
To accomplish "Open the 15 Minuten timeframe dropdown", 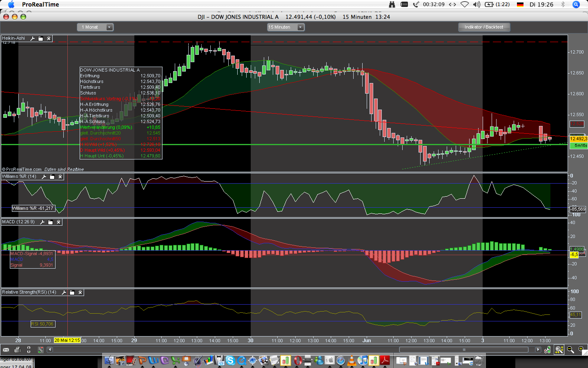I will click(x=286, y=27).
